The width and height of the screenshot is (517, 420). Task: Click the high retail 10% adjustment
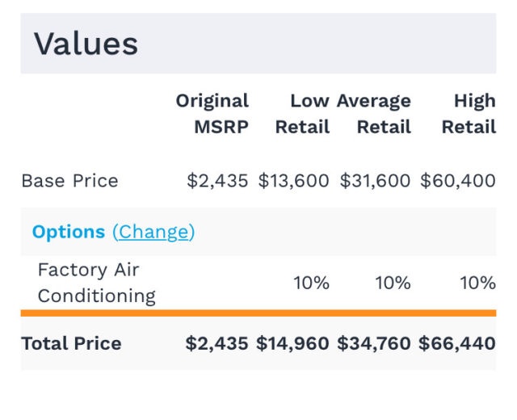click(x=477, y=283)
